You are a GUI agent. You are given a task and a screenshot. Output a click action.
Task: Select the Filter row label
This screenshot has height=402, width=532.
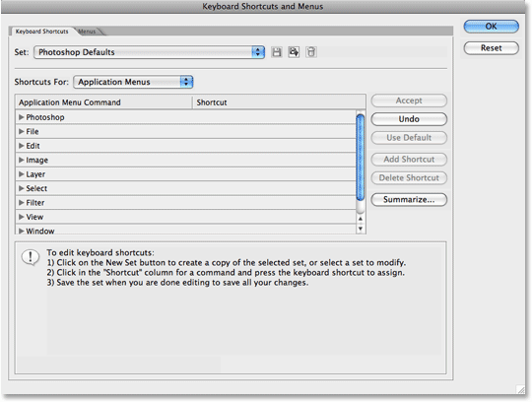35,203
